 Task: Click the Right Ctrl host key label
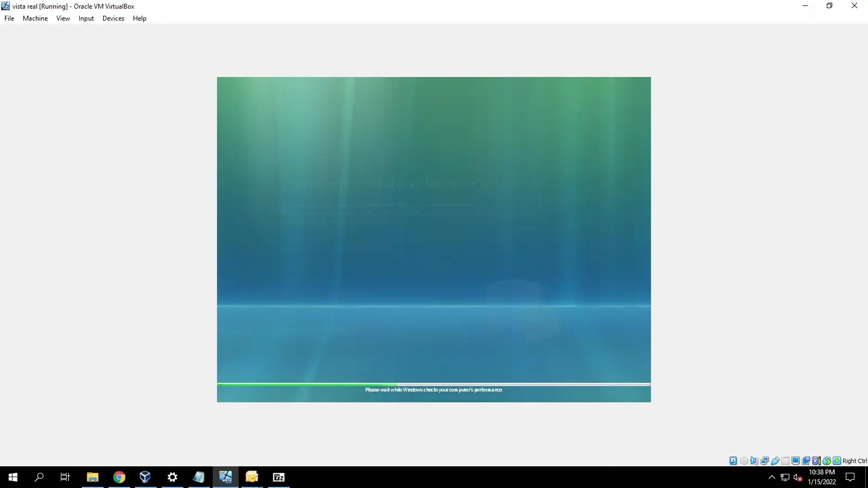[854, 461]
